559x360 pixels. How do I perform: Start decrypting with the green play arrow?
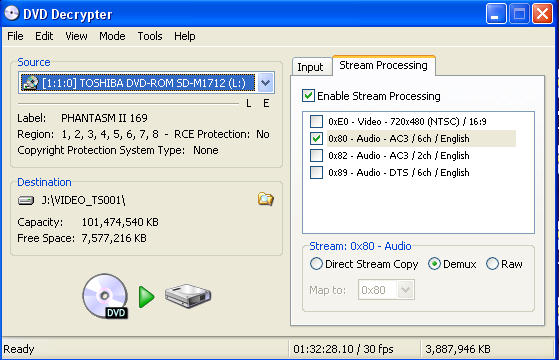point(146,297)
